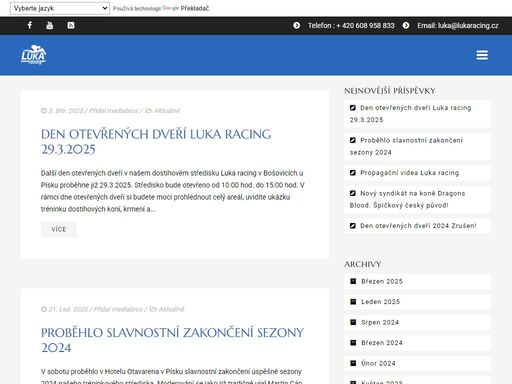Click the calendar icon beside 'Leden 2025'
512x384 pixels.
coord(353,302)
